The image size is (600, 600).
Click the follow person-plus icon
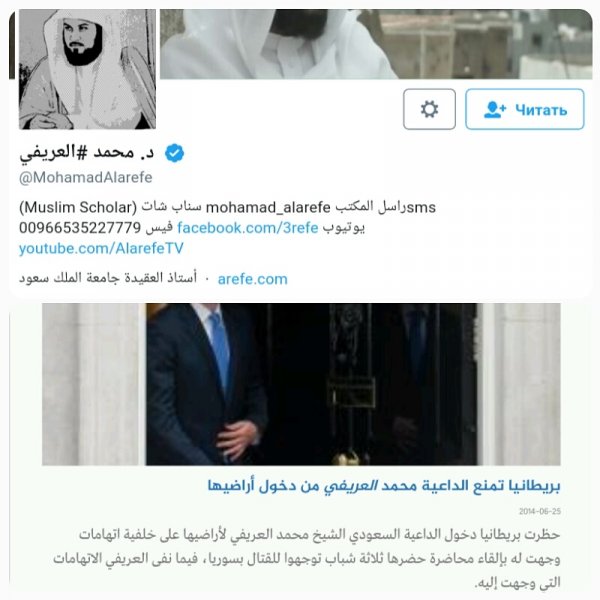[495, 109]
